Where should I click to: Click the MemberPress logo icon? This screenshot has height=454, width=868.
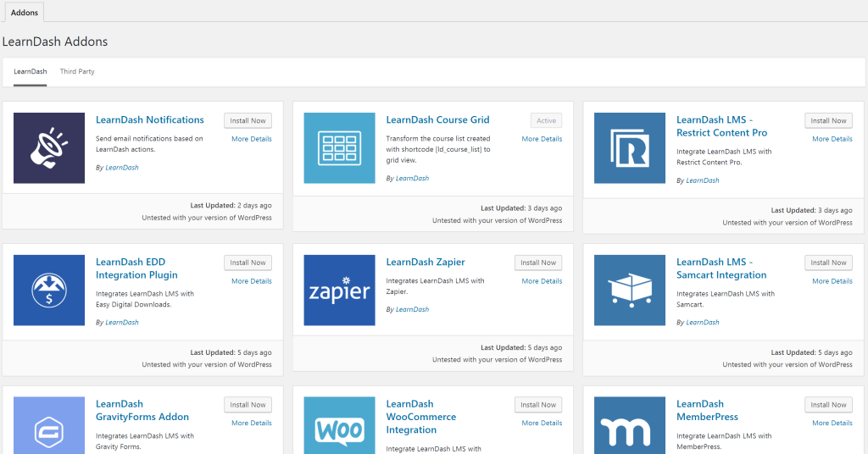(630, 426)
